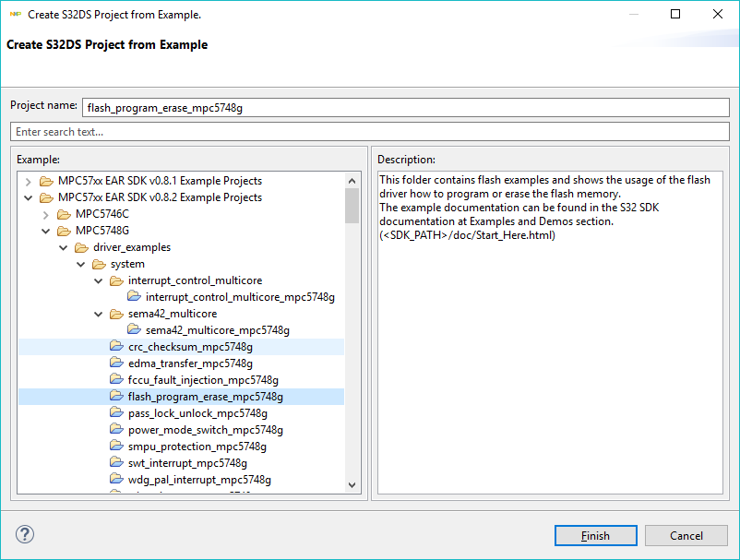This screenshot has height=560, width=740.
Task: Click the swt_interrupt_mpc5748g project icon
Action: pos(116,463)
